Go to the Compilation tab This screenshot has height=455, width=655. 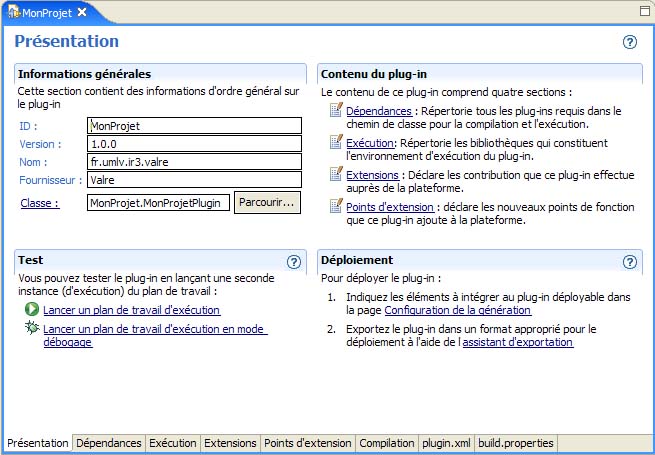coord(386,443)
